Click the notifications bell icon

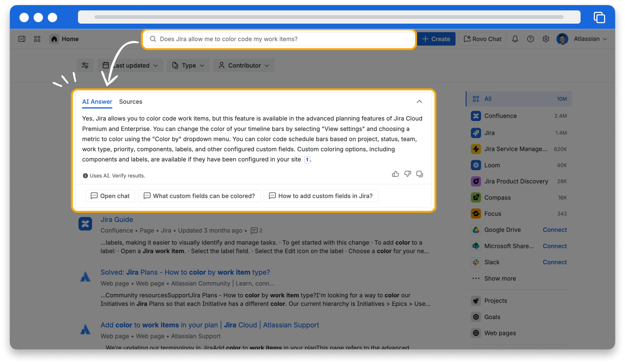(x=515, y=39)
